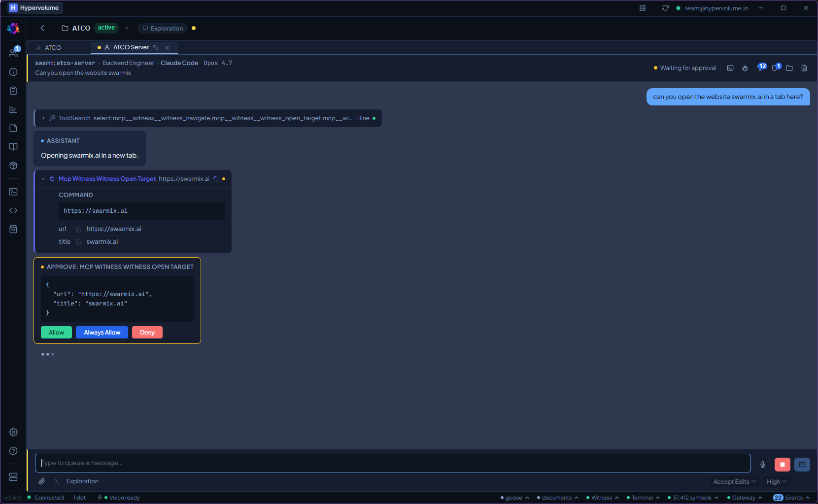Click the team@hypervolume.io account label
Image resolution: width=818 pixels, height=504 pixels.
[716, 8]
